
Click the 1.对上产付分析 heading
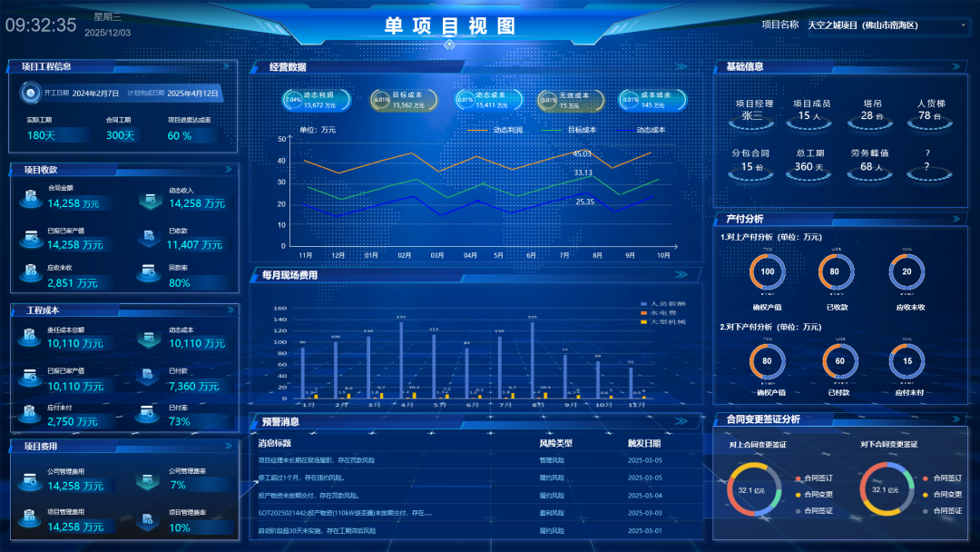coord(770,237)
